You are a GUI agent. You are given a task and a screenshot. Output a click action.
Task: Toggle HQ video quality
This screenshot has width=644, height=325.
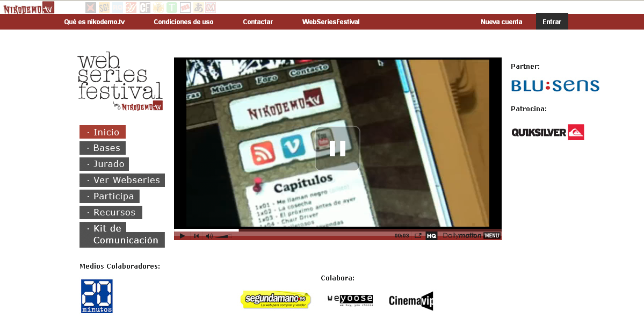pyautogui.click(x=431, y=236)
